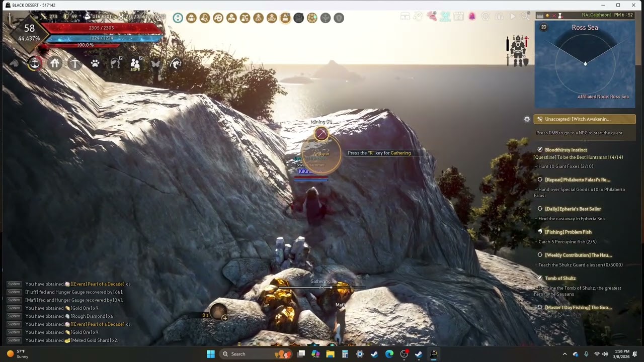
Task: Click the dark book buff icon
Action: click(x=299, y=18)
